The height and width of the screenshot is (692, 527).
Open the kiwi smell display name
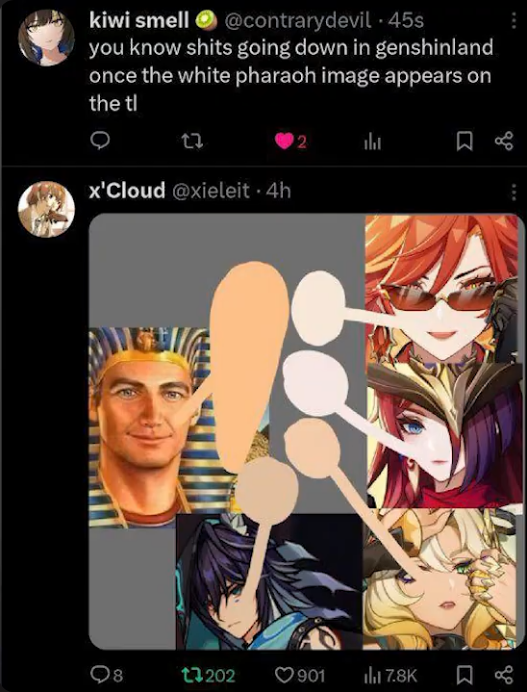pyautogui.click(x=139, y=20)
